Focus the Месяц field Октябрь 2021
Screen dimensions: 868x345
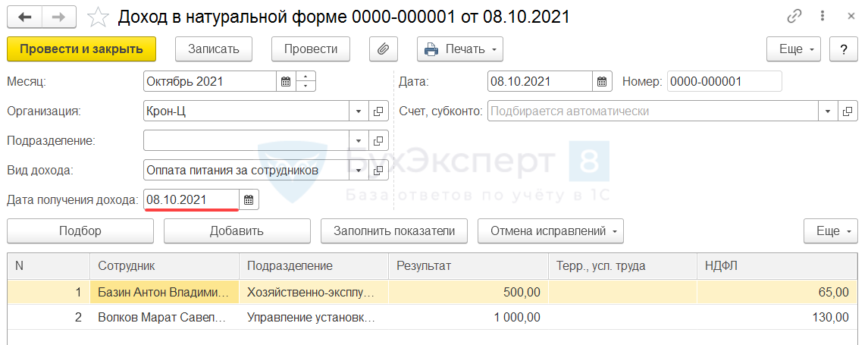[x=210, y=81]
